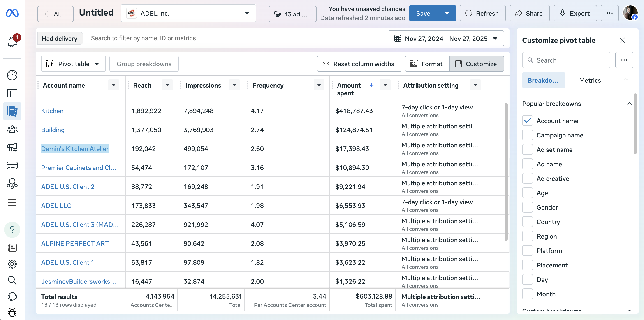Image resolution: width=644 pixels, height=320 pixels.
Task: Click the more options ellipsis in header
Action: click(609, 13)
